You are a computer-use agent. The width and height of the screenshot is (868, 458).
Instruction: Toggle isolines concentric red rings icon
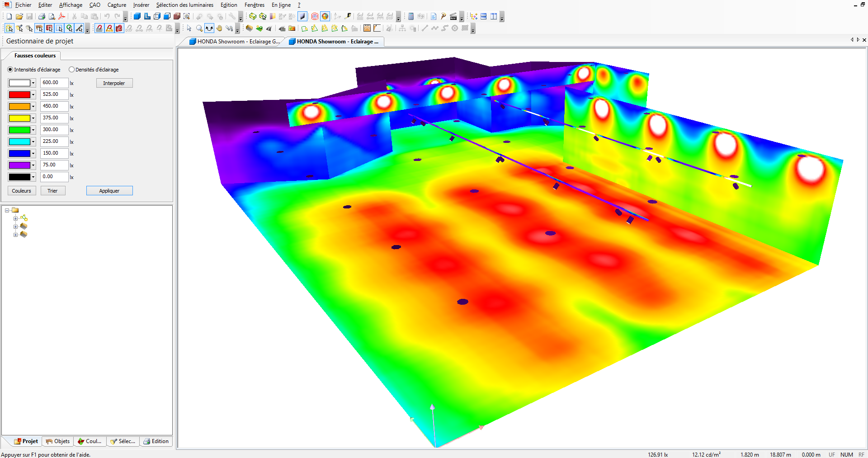(315, 16)
